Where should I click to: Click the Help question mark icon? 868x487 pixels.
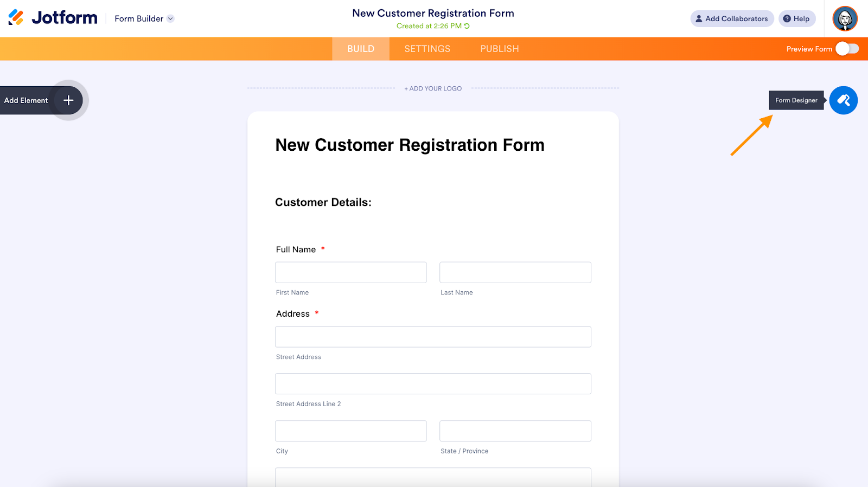click(x=787, y=18)
